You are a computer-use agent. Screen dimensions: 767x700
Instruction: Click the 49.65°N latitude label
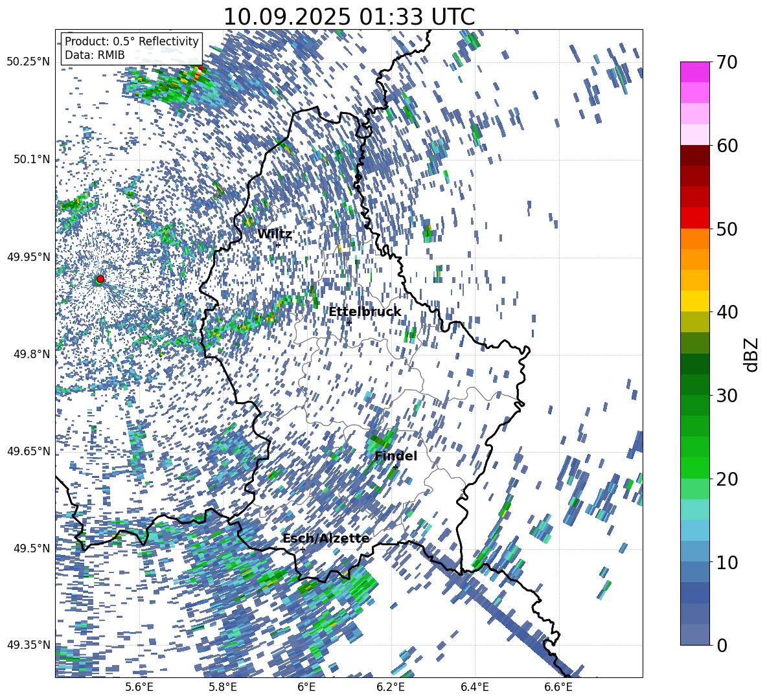pos(29,451)
